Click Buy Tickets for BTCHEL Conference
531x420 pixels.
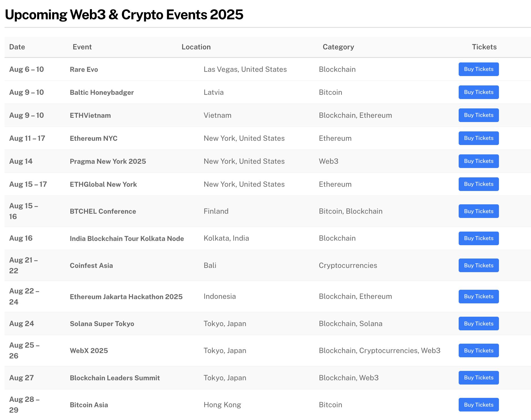[479, 211]
